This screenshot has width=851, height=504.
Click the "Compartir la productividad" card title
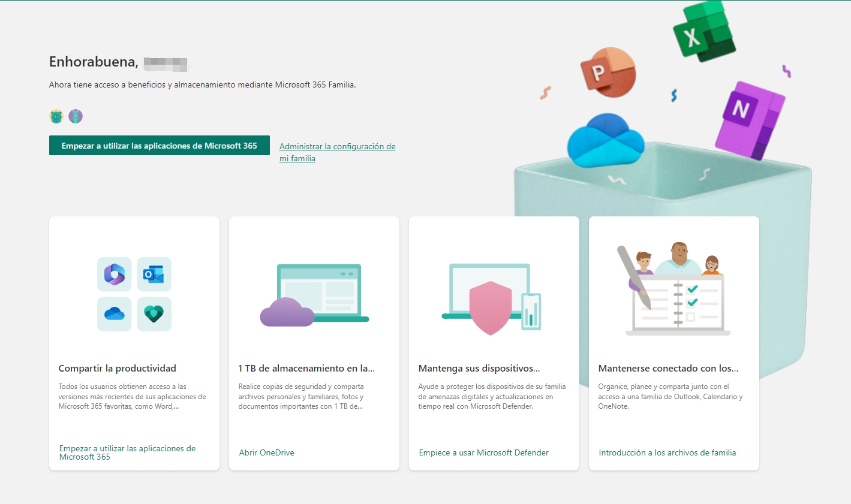(118, 369)
